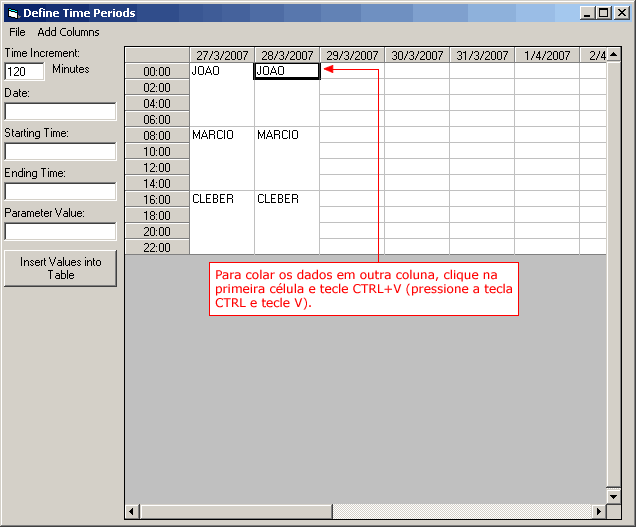Select the 1/4/2007 column header
The image size is (636, 527).
547,55
